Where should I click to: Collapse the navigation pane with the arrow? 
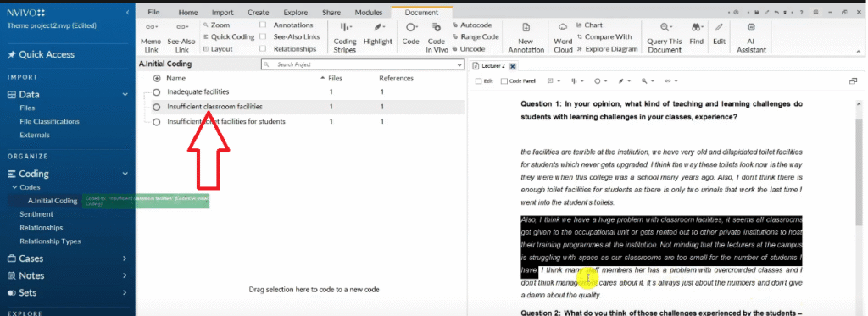click(128, 12)
